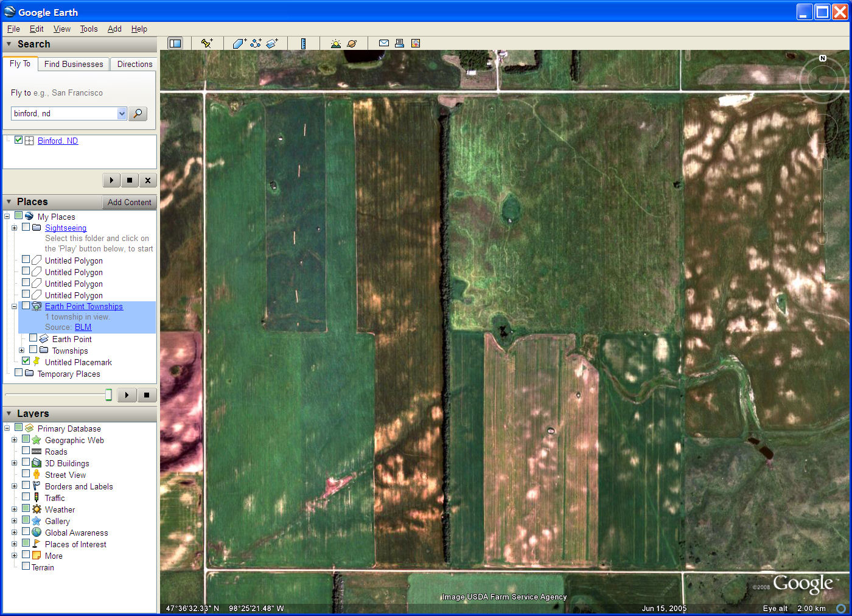The width and height of the screenshot is (852, 616).
Task: Click the Gallery blue star icon
Action: pyautogui.click(x=37, y=521)
